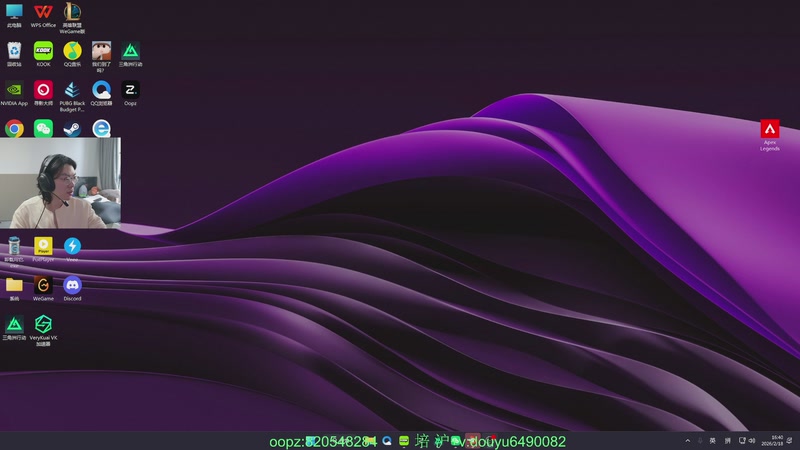Open QQ Browser desktop icon

[102, 93]
